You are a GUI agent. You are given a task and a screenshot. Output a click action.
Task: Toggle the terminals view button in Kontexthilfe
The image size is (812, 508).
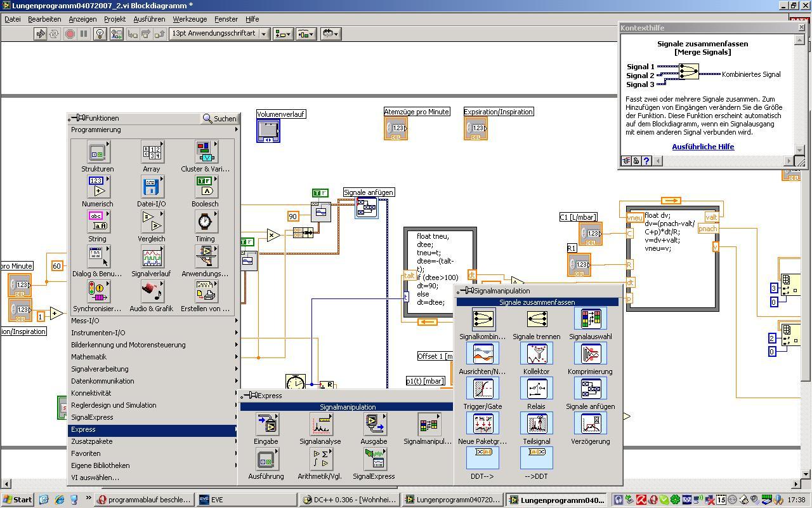coord(626,161)
